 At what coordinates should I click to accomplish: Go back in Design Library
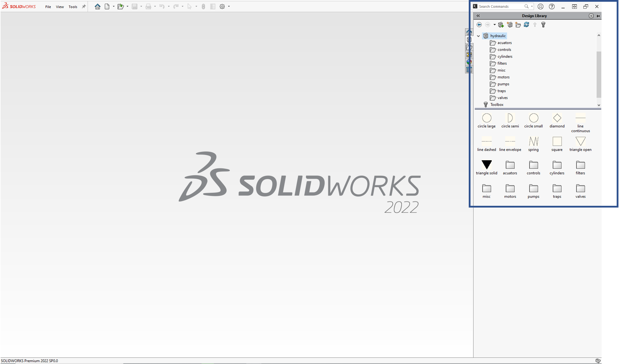click(479, 25)
